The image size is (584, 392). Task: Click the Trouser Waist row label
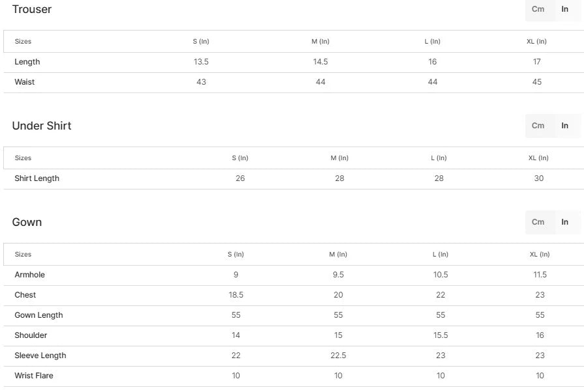click(25, 82)
